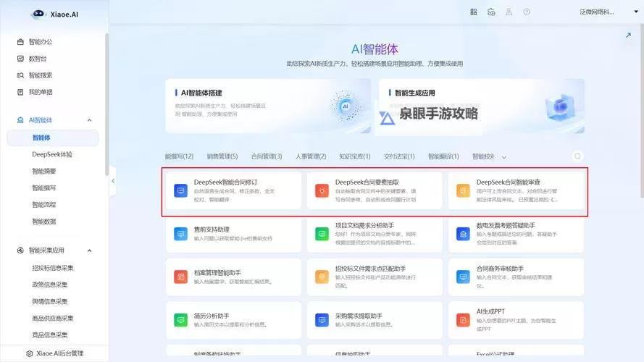
Task: Click the 简历分析助手 green icon
Action: [180, 320]
